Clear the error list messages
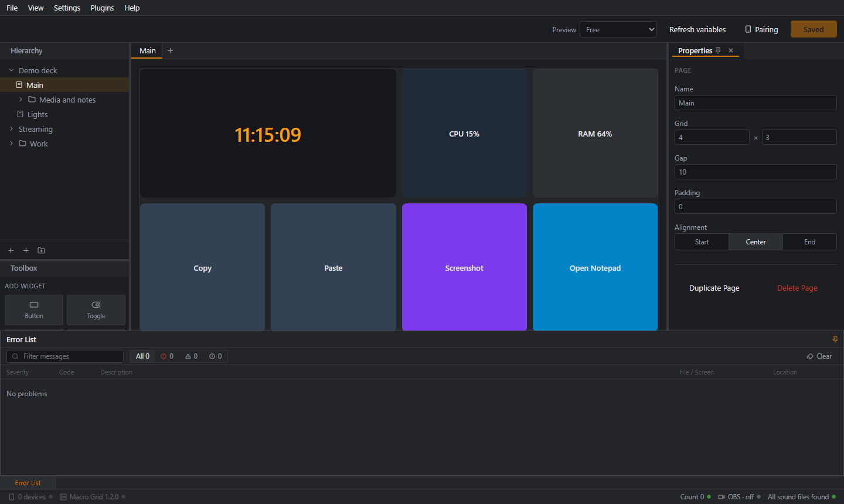The width and height of the screenshot is (844, 504). pos(819,356)
